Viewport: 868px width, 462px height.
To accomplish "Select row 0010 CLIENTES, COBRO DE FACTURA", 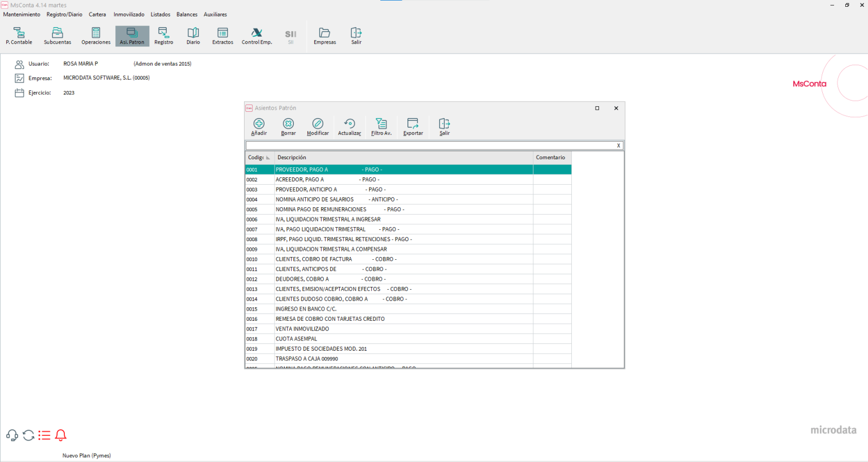I will 408,259.
